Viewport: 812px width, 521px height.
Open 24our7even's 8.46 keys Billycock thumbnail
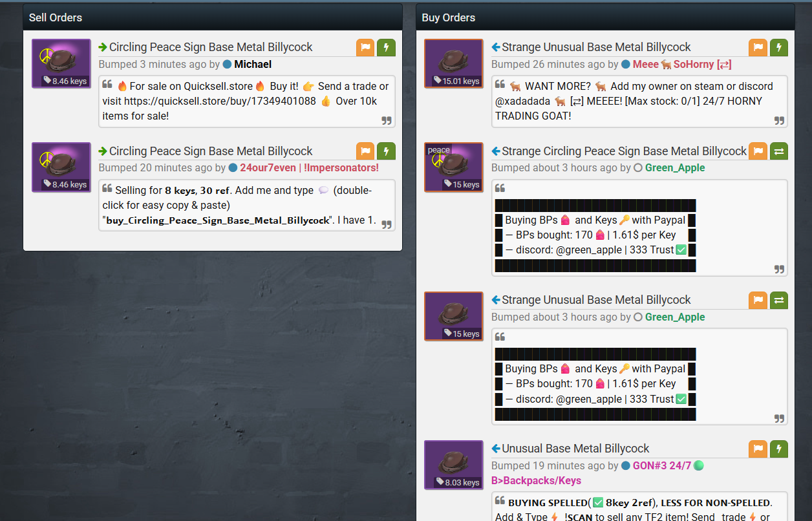[61, 167]
